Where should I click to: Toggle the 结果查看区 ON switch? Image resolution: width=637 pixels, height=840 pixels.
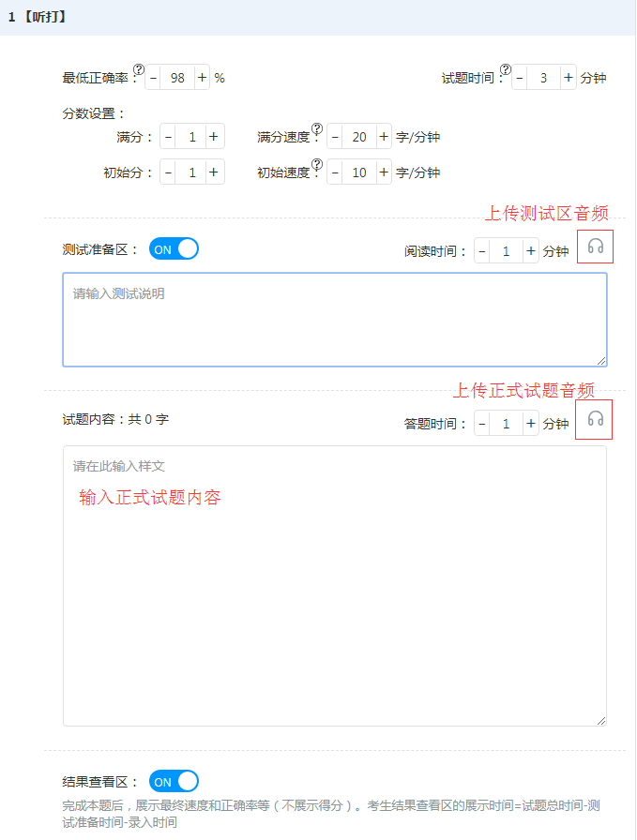[174, 782]
